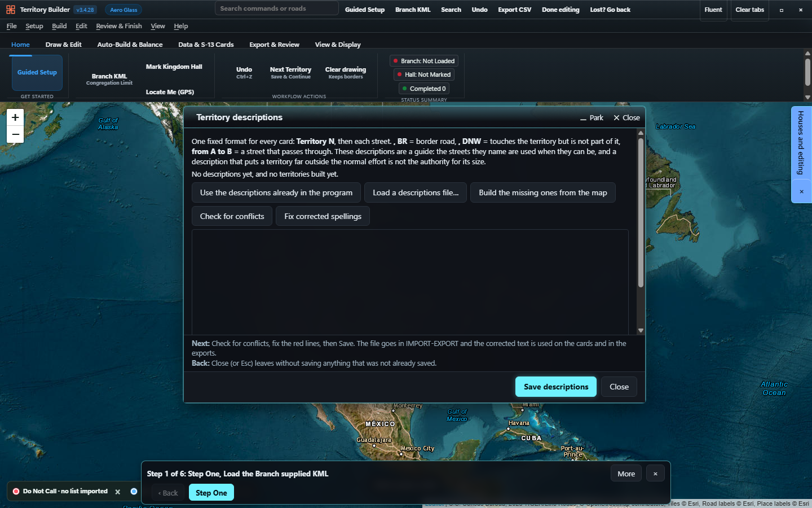Viewport: 812px width, 508px height.
Task: Click Mark Kingdom Hall in the ribbon
Action: tap(174, 67)
